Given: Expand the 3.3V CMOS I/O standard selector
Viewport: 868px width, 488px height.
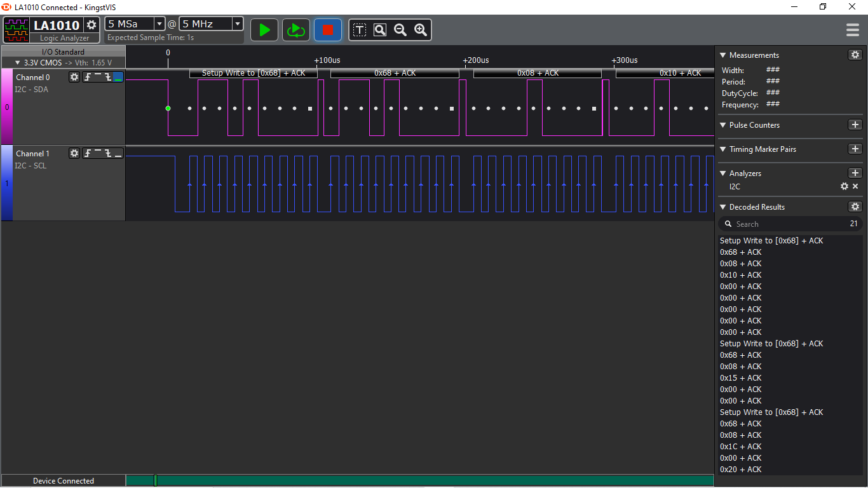Looking at the screenshot, I should (64, 63).
